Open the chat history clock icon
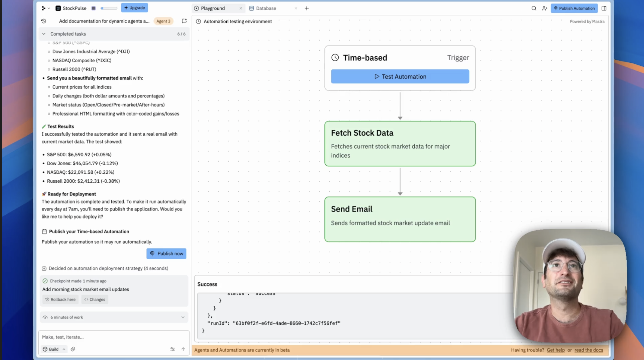Image resolution: width=644 pixels, height=360 pixels. 43,21
